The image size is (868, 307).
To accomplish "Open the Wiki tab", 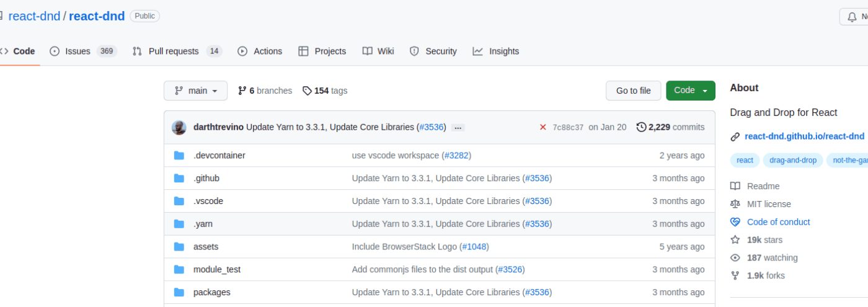I will (378, 51).
